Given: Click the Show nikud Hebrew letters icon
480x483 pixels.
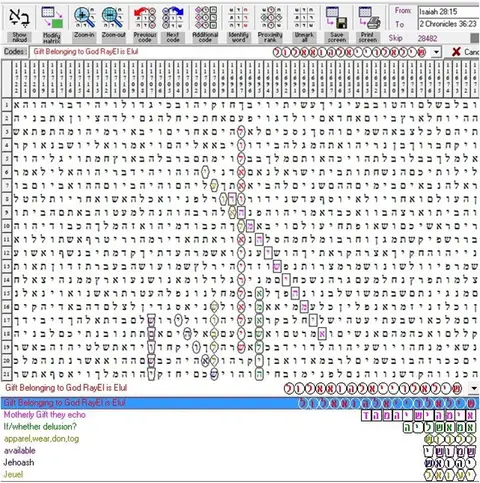Looking at the screenshot, I should pos(19,17).
